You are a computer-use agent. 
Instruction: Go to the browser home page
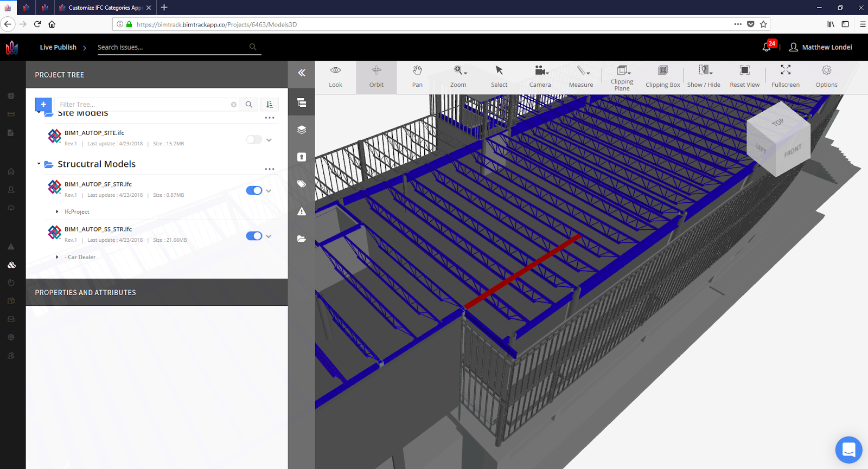tap(52, 24)
